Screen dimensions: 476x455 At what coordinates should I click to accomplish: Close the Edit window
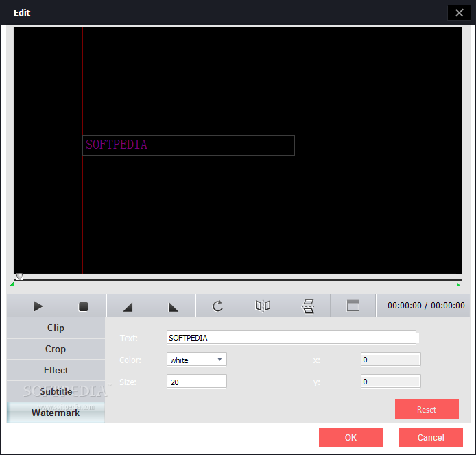pyautogui.click(x=460, y=13)
